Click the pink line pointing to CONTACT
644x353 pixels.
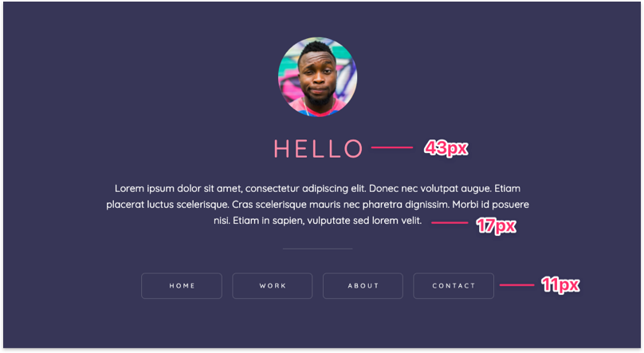(x=516, y=284)
